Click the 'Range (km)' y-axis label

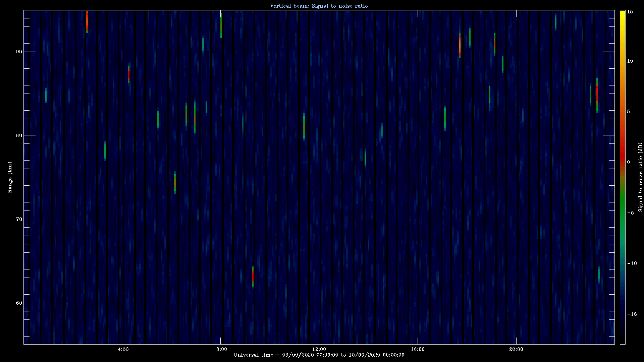(10, 177)
